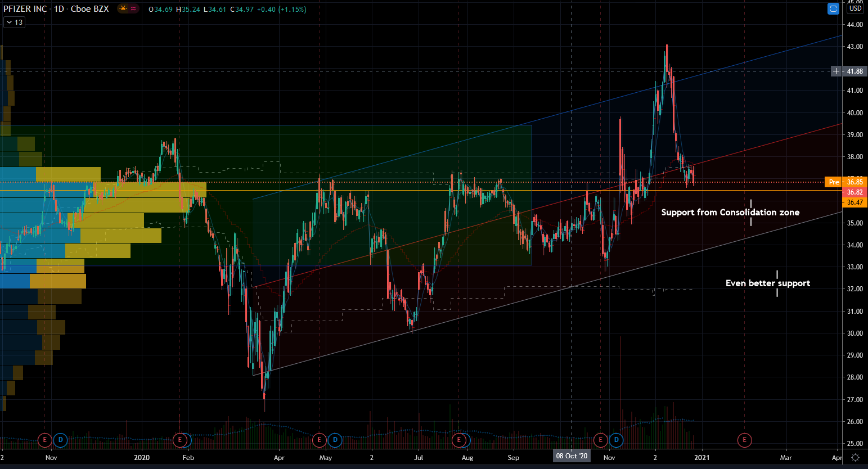This screenshot has width=868, height=469.
Task: Click the pink approximate-sign data icon
Action: (x=133, y=9)
